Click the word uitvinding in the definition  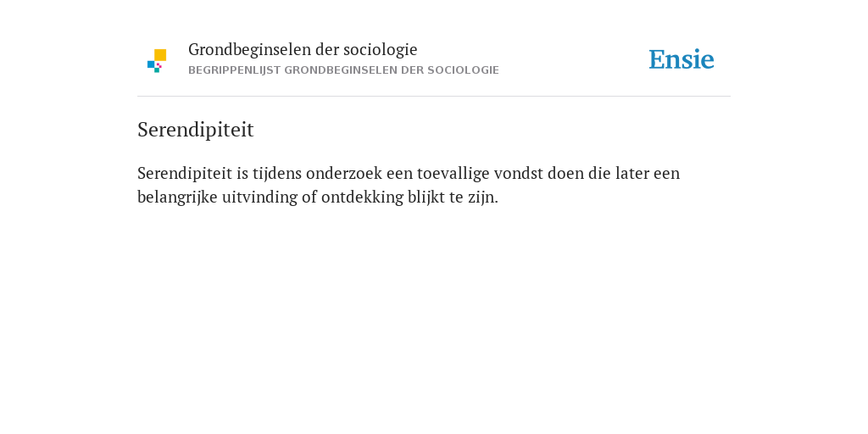tap(259, 197)
